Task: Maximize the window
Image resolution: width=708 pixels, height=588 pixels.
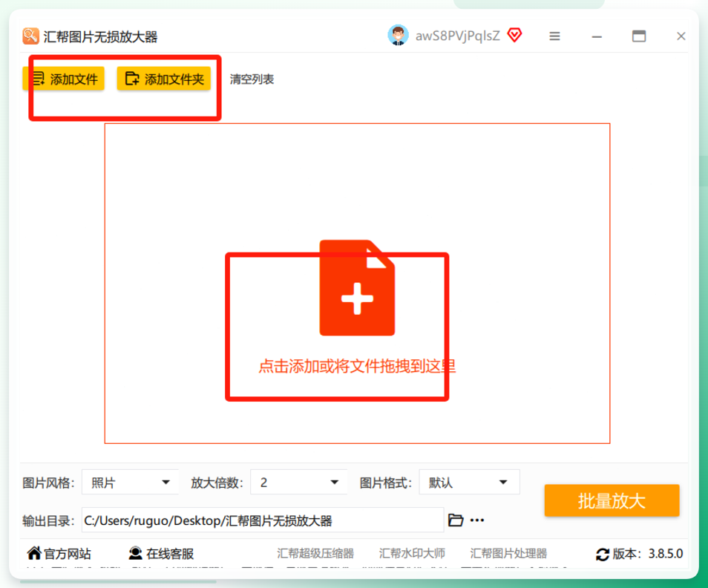Action: [638, 36]
